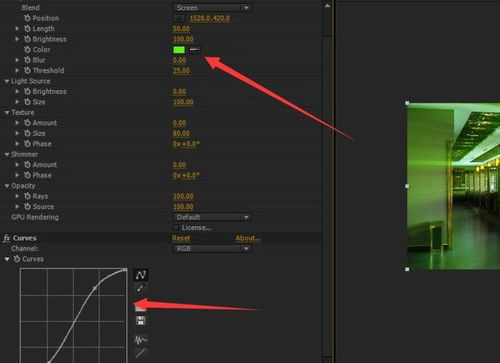Select the Bezier curve point tool
Screen dimensions: 500x363
(x=141, y=275)
